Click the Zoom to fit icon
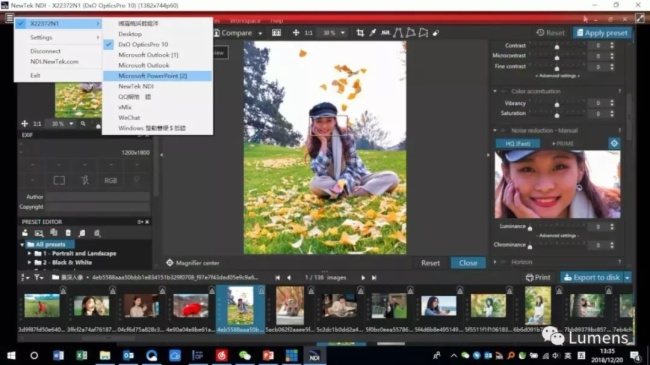The height and width of the screenshot is (365, 650). tap(296, 33)
